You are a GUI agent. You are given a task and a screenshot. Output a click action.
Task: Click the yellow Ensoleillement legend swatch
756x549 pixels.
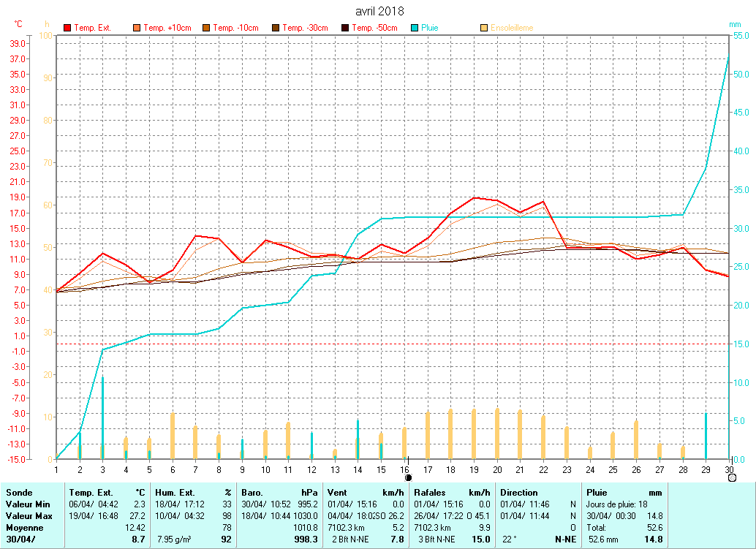coord(484,28)
